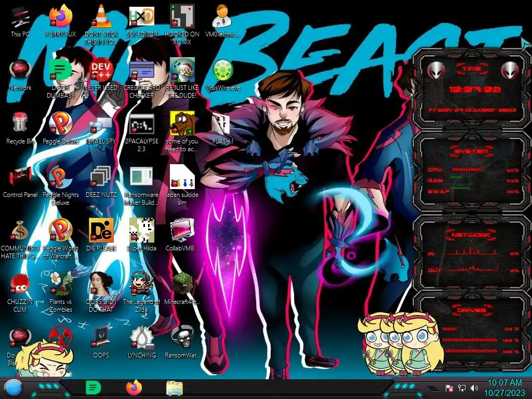This screenshot has width=532, height=399.
Task: Open the Minecraft4Fr grass block icon
Action: point(182,283)
